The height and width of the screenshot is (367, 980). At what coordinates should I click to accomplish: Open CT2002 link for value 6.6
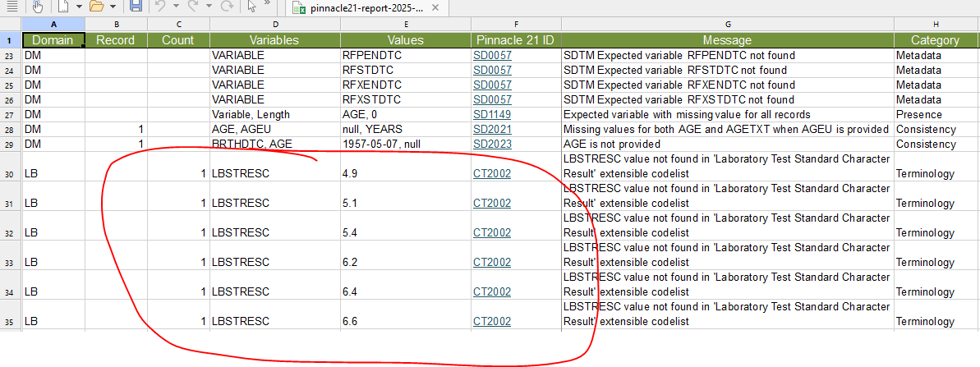coord(492,322)
